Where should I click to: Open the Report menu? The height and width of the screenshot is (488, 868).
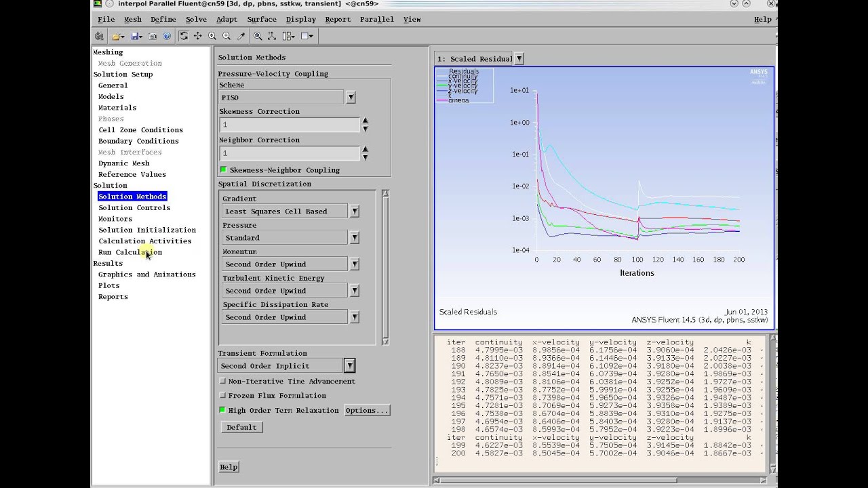(x=338, y=19)
